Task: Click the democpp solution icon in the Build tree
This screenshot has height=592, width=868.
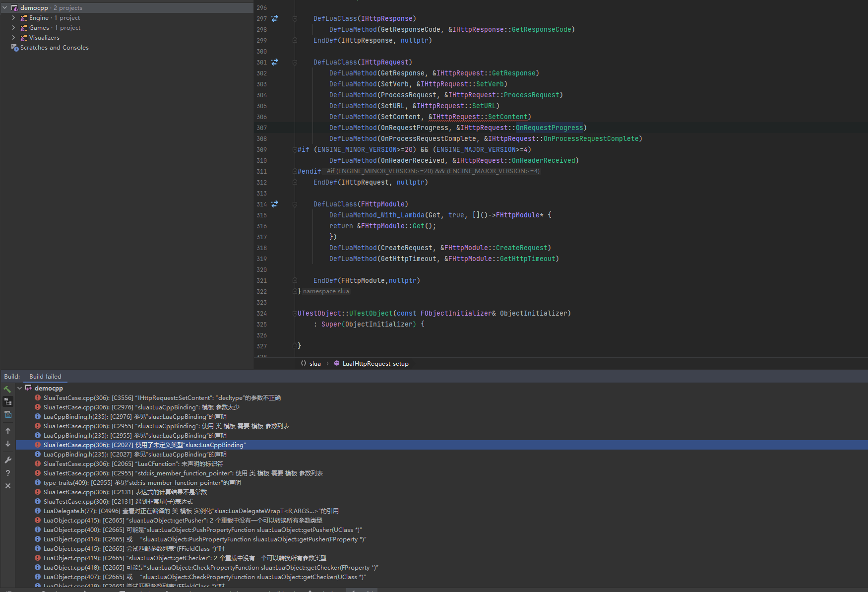Action: [29, 388]
